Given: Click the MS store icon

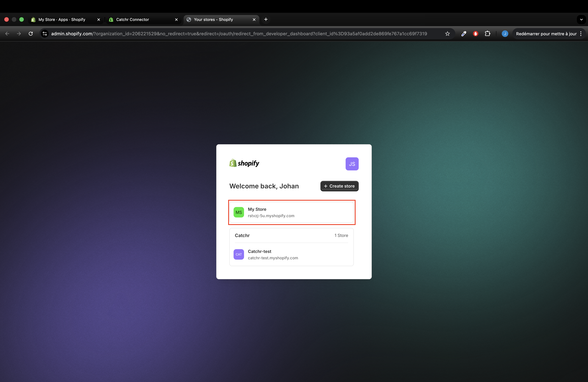Looking at the screenshot, I should point(239,212).
